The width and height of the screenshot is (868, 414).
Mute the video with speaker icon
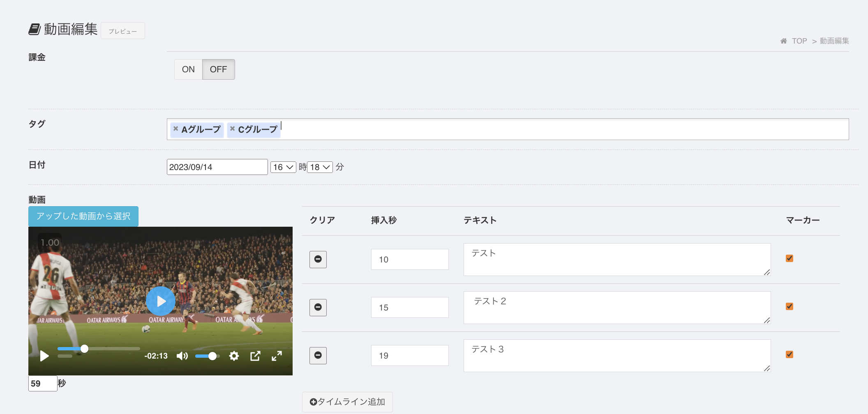point(182,356)
